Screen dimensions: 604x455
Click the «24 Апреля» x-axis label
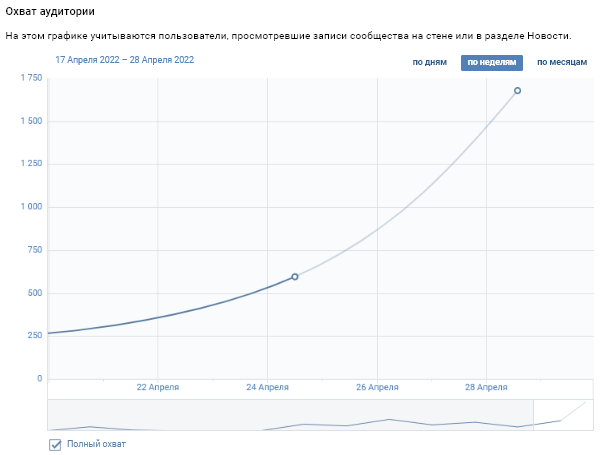click(x=267, y=387)
